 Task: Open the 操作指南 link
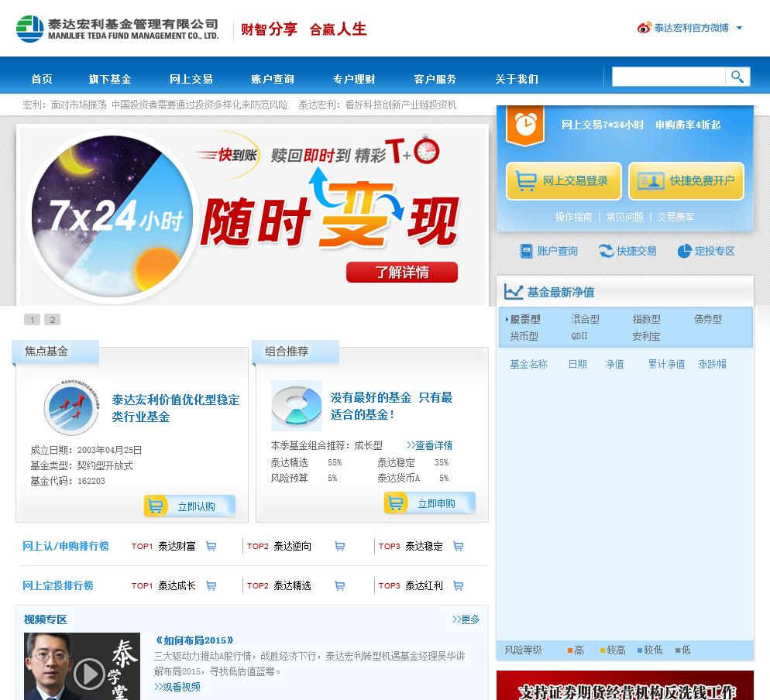point(573,217)
